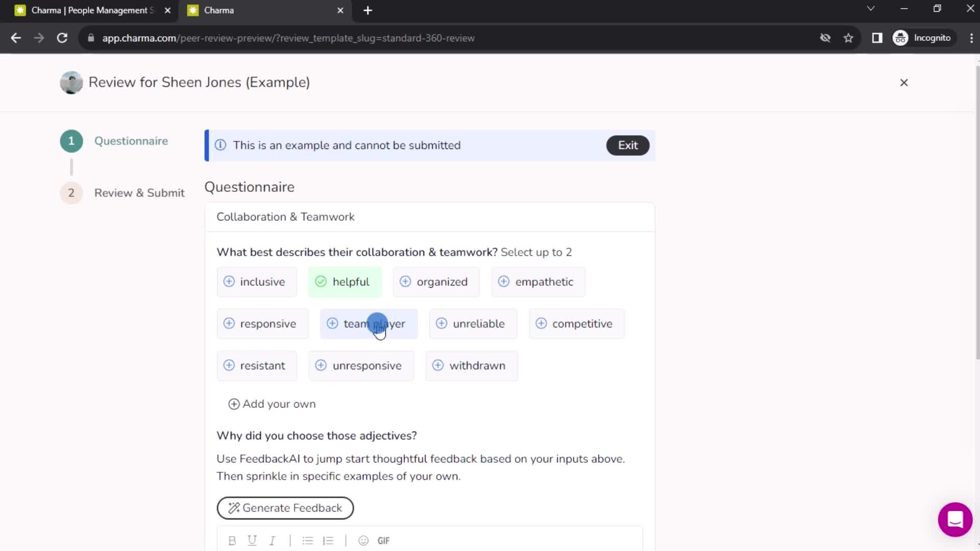The width and height of the screenshot is (980, 551).
Task: Click the Questionnaire step label
Action: (132, 141)
